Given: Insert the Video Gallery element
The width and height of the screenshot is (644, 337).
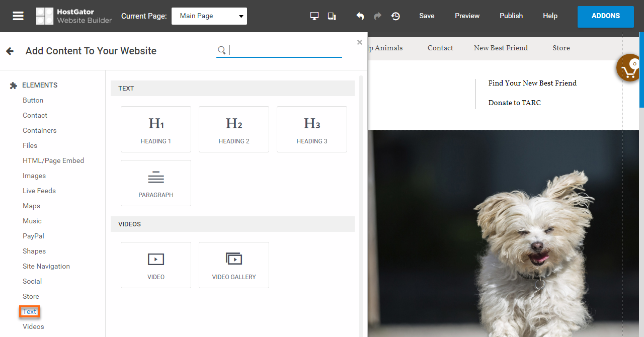Looking at the screenshot, I should (x=234, y=265).
